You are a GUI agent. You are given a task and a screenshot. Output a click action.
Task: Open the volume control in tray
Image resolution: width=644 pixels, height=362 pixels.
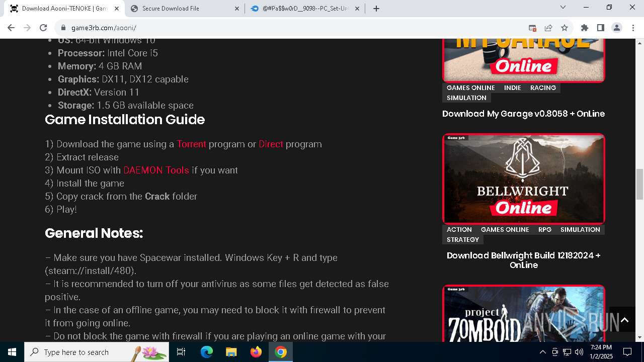[579, 352]
